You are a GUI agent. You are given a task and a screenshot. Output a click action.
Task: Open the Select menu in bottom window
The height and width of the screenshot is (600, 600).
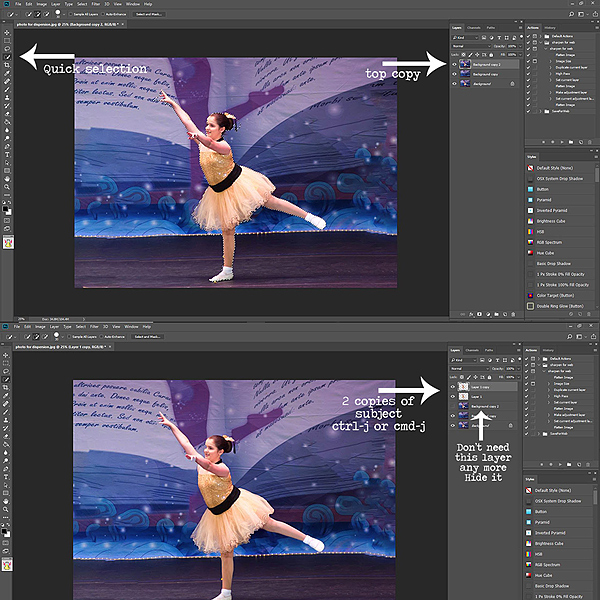[x=81, y=327]
